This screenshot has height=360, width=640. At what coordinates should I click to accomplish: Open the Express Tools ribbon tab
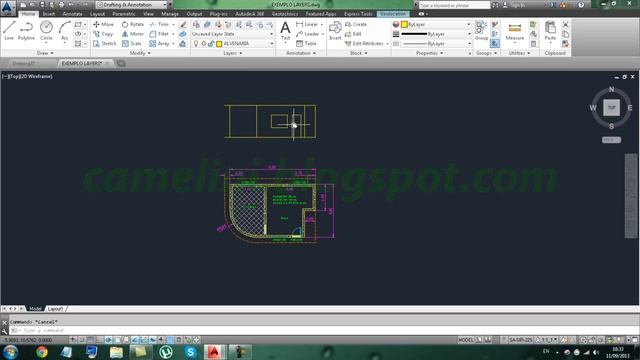coord(358,14)
